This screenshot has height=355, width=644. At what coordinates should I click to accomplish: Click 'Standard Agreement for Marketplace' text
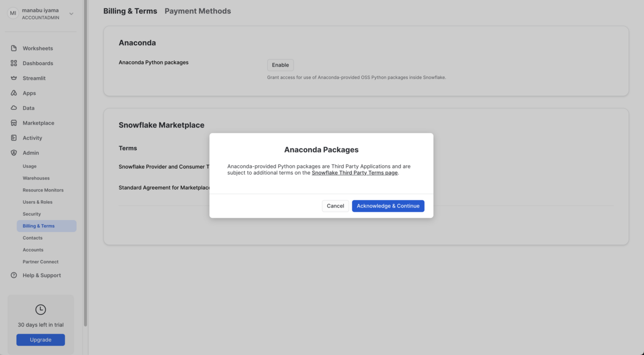click(x=164, y=188)
